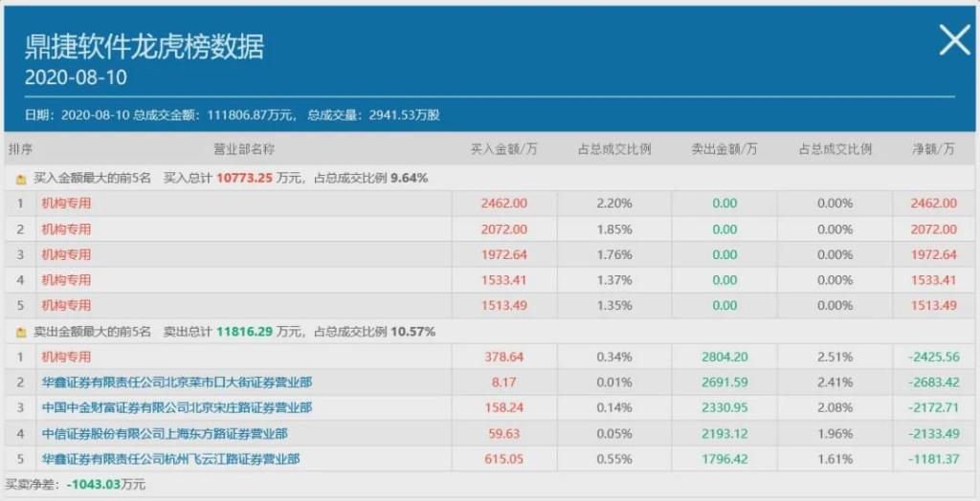Select the buy ratio cell 1.37%
This screenshot has width=980, height=501.
click(614, 280)
